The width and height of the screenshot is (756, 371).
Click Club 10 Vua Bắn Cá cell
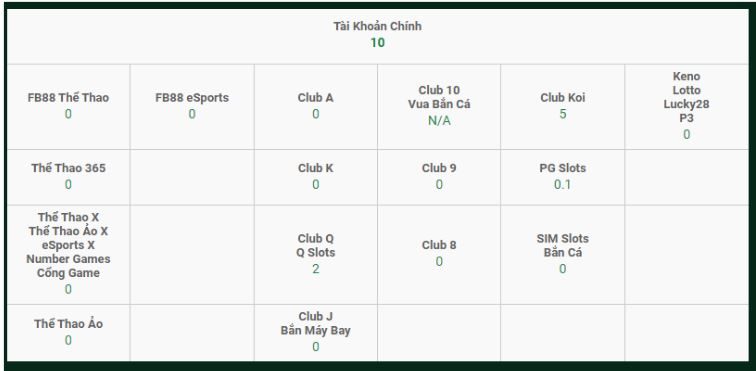[439, 106]
